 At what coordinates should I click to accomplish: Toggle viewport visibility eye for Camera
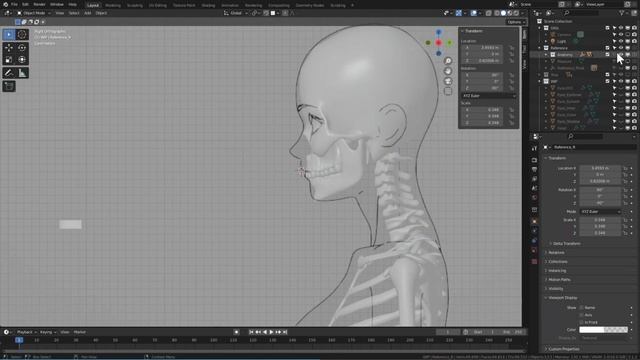(621, 35)
